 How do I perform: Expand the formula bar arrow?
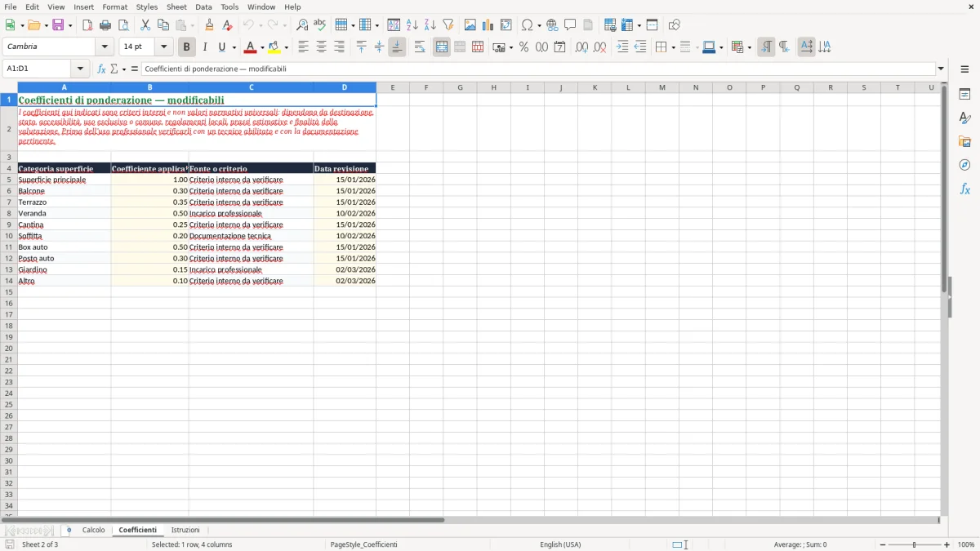[941, 69]
